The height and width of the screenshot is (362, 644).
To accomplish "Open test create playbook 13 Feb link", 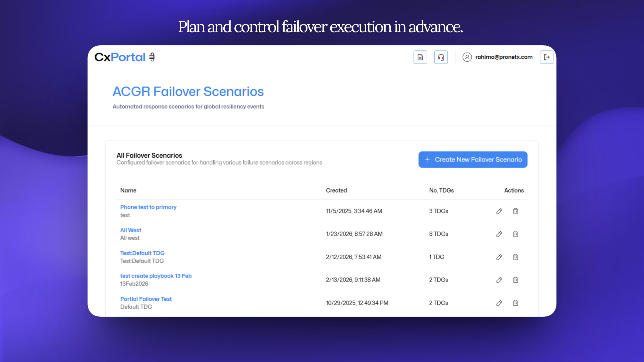I will (x=156, y=276).
